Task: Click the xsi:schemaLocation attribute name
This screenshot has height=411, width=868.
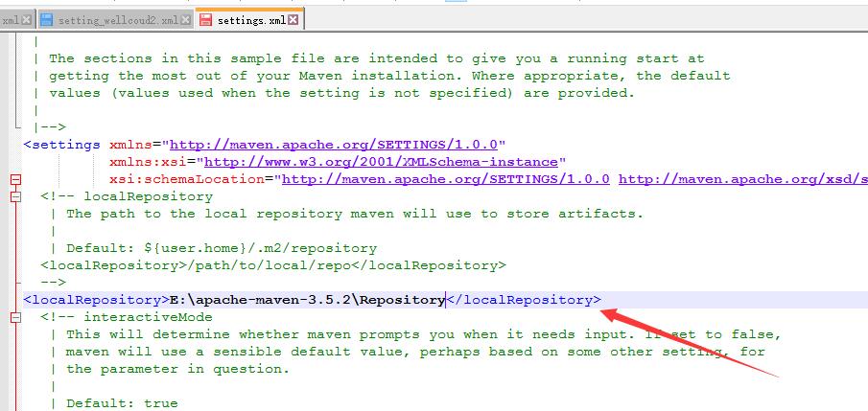Action: click(x=187, y=179)
